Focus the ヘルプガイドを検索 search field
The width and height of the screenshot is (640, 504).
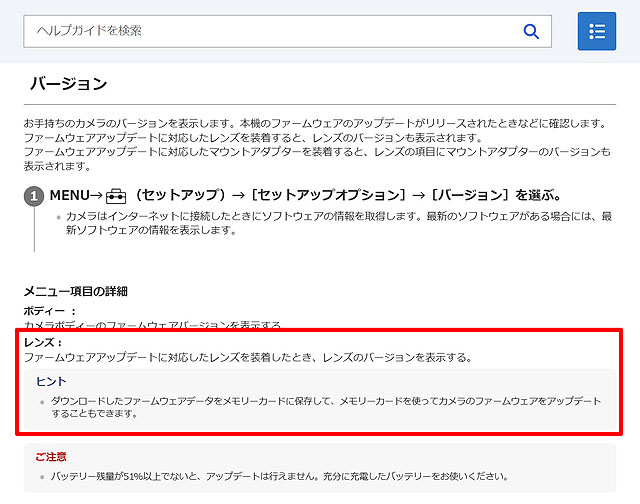[270, 31]
